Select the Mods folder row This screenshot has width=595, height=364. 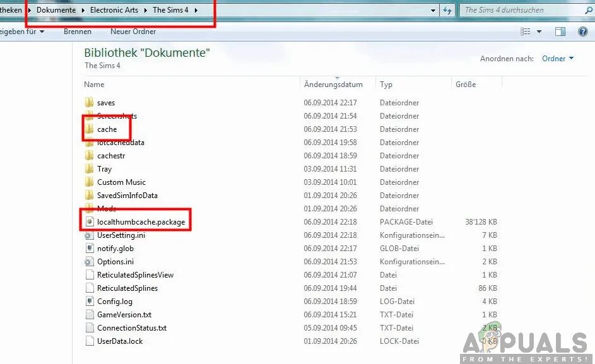pos(291,208)
